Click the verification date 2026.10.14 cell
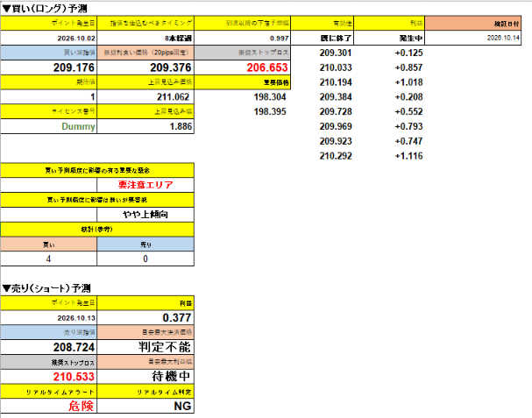 [473, 38]
